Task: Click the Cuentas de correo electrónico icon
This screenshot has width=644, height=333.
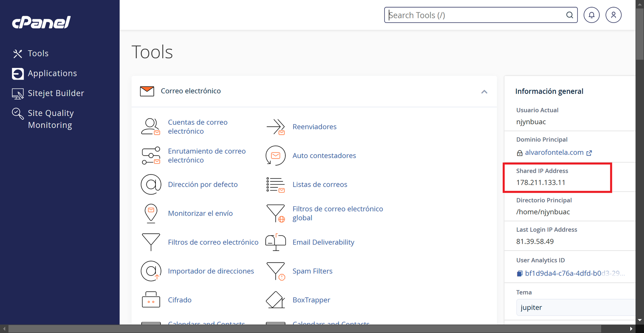Action: (x=151, y=127)
